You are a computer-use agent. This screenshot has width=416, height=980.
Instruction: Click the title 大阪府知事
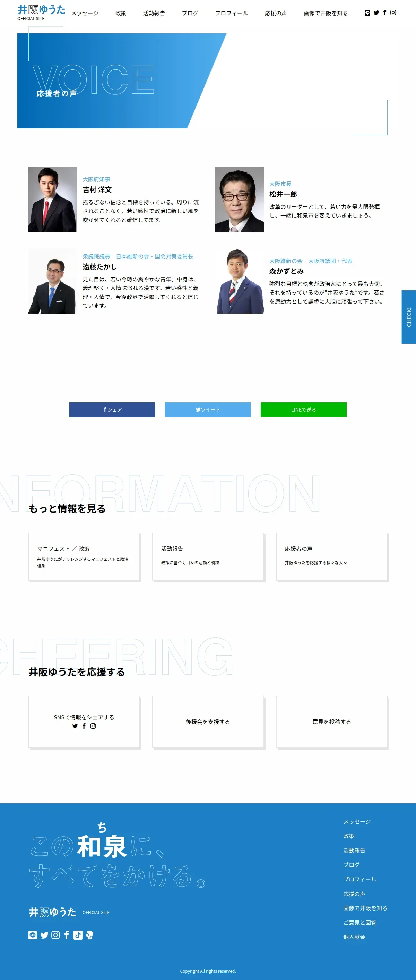[x=96, y=179]
